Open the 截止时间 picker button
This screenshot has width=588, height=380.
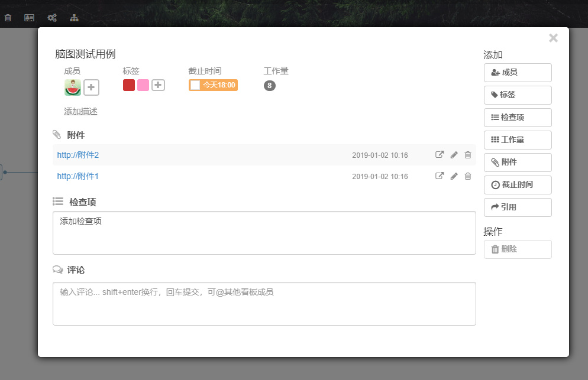518,185
